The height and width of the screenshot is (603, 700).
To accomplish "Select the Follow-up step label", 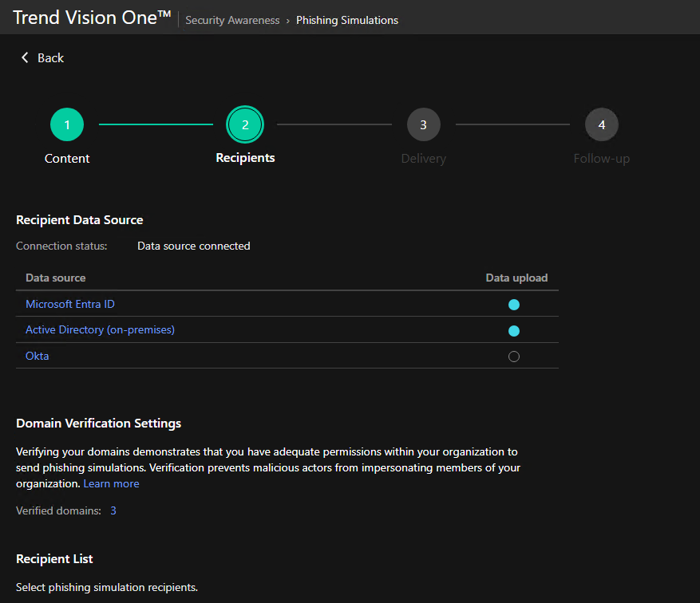I will coord(601,159).
